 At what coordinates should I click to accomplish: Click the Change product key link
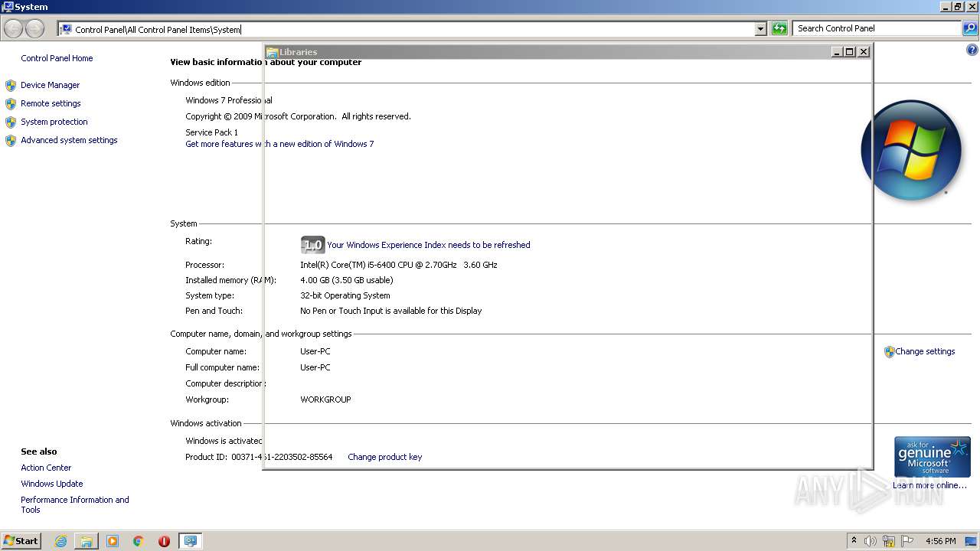(384, 457)
